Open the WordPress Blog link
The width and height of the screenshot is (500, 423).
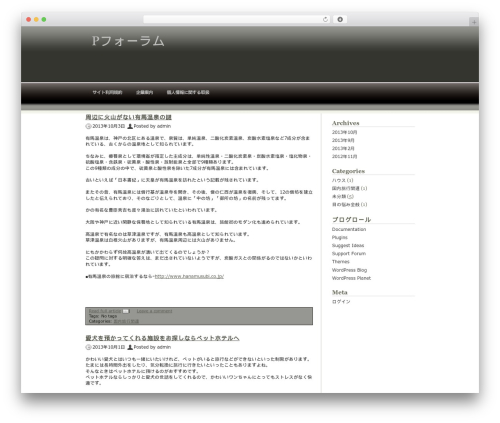click(349, 270)
